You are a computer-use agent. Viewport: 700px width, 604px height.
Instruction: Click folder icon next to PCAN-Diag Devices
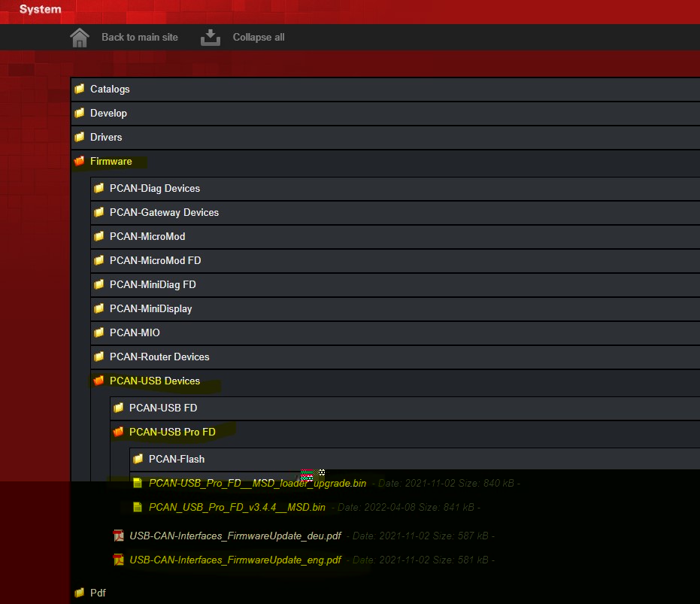(99, 188)
